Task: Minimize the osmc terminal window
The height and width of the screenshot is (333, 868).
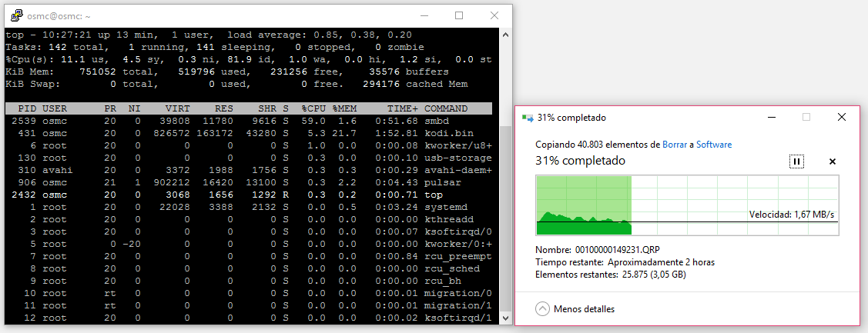Action: 426,15
